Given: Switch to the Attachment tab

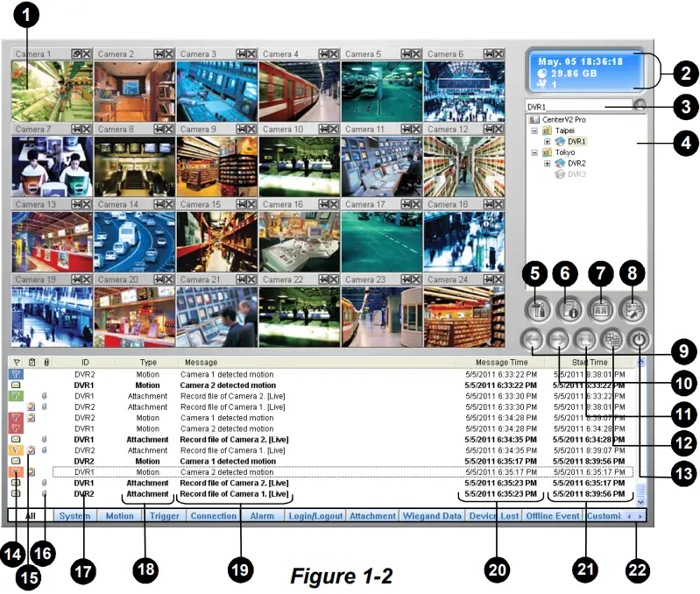Looking at the screenshot, I should [x=372, y=516].
